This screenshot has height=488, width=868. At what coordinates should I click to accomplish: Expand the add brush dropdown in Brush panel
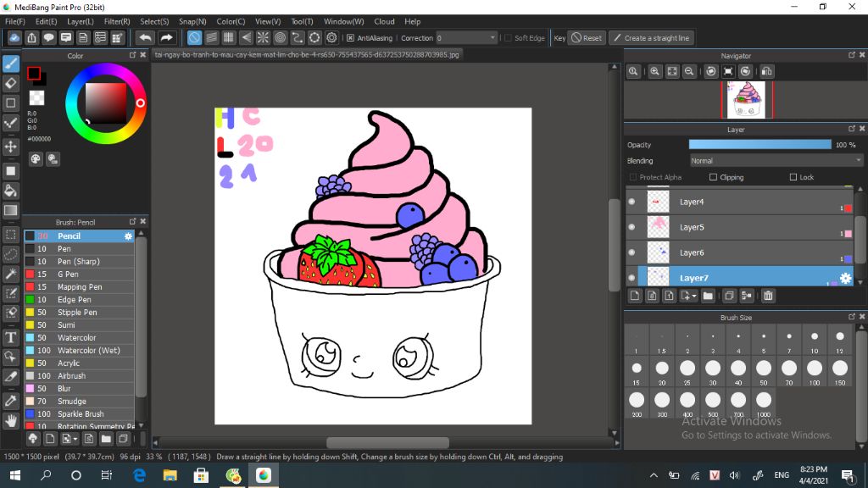[75, 440]
